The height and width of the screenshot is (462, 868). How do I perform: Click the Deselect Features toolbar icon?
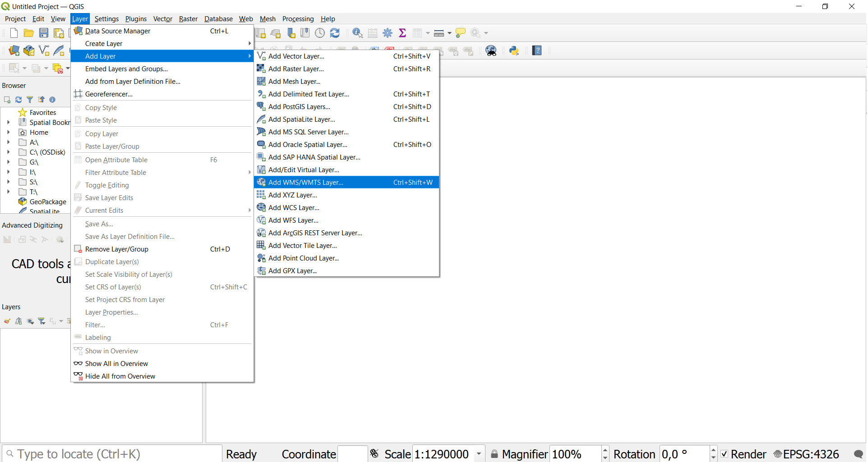[58, 69]
